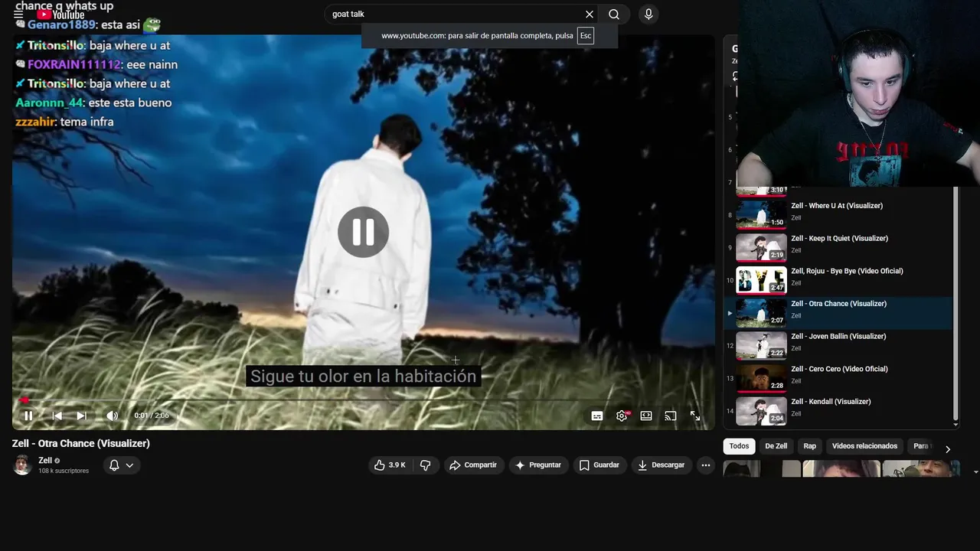Skip to the previous video in the playlist
Screen dimensions: 980x551
tap(57, 416)
